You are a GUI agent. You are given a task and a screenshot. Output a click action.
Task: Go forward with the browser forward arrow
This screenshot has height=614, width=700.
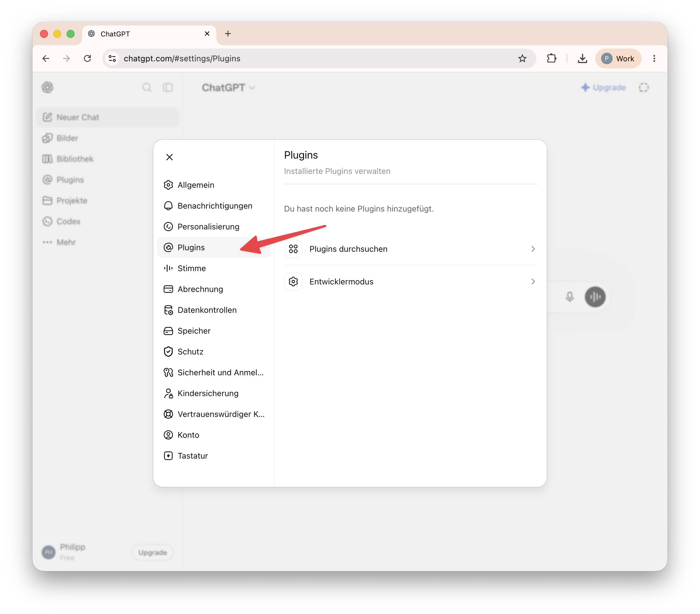click(67, 58)
